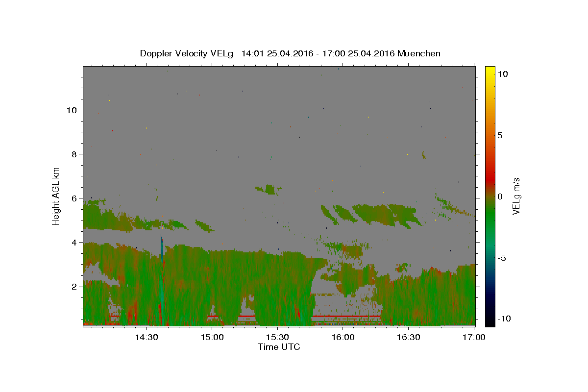Pick the black bottom of the colorbar
This screenshot has width=588, height=392.
click(490, 322)
